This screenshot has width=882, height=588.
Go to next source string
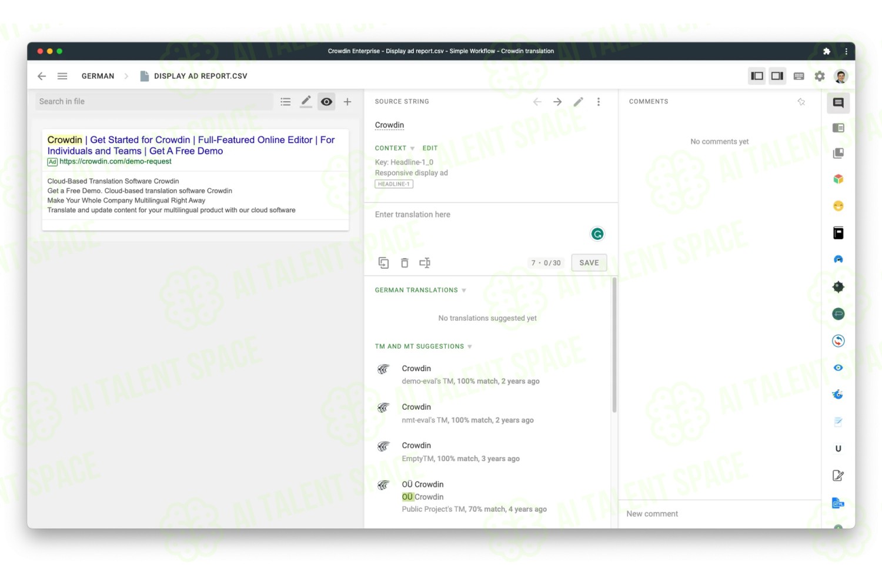pyautogui.click(x=557, y=102)
